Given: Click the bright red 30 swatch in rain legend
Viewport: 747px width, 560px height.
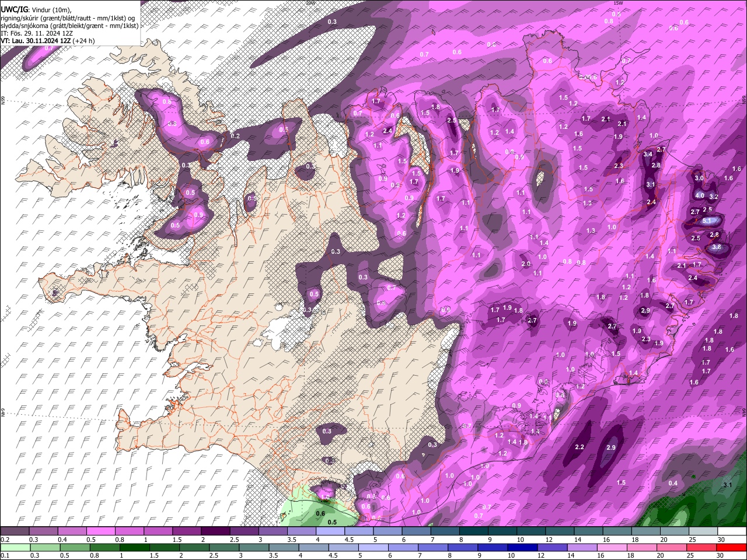Looking at the screenshot, I should pyautogui.click(x=732, y=547).
